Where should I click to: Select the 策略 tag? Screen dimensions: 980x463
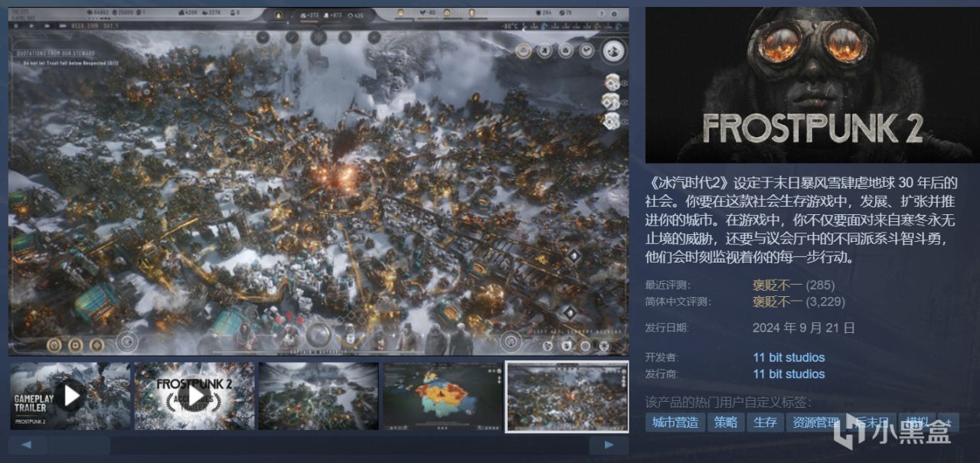(x=725, y=422)
